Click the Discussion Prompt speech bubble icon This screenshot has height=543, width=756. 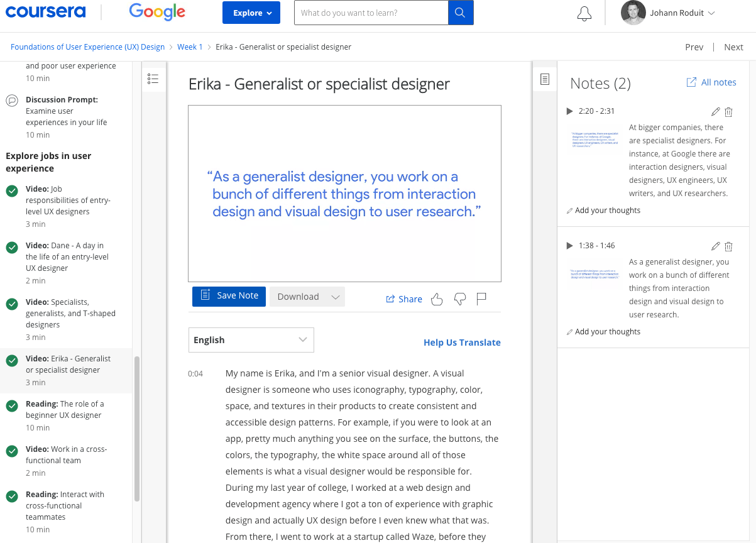[12, 101]
